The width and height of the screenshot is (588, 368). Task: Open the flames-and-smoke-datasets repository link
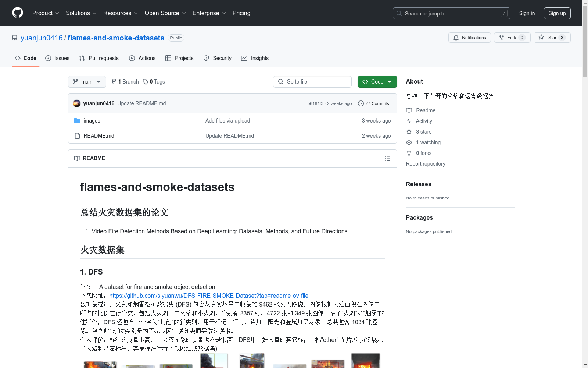coord(116,38)
